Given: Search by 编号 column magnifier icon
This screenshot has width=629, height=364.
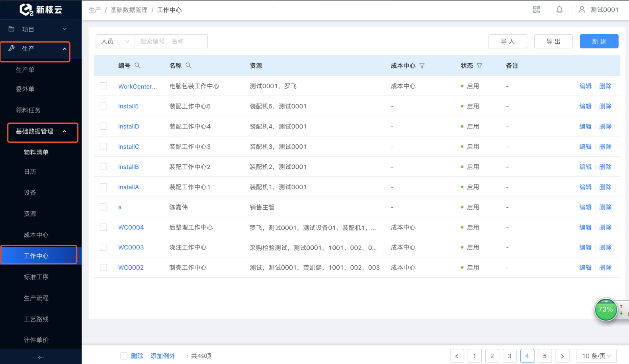Looking at the screenshot, I should click(137, 65).
